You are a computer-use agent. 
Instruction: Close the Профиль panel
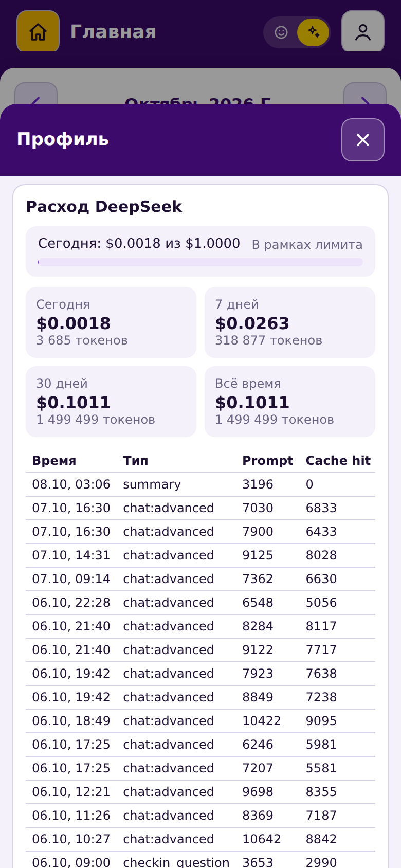point(363,140)
